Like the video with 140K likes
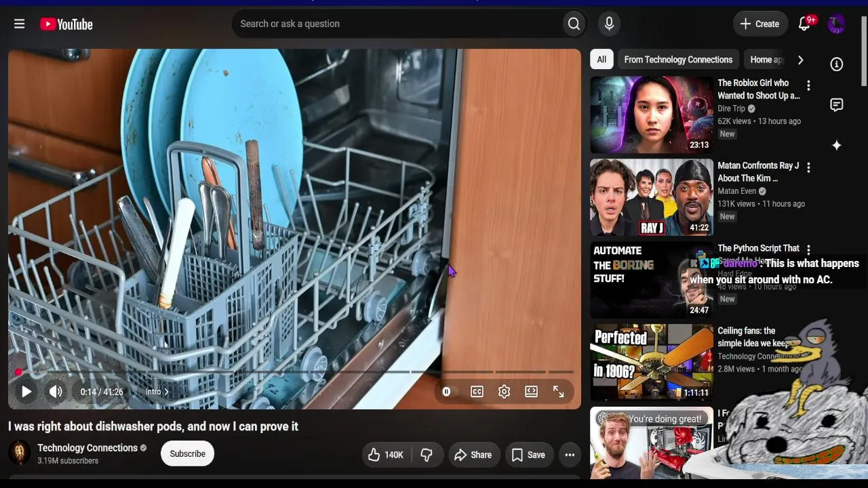The height and width of the screenshot is (488, 868). pos(385,455)
